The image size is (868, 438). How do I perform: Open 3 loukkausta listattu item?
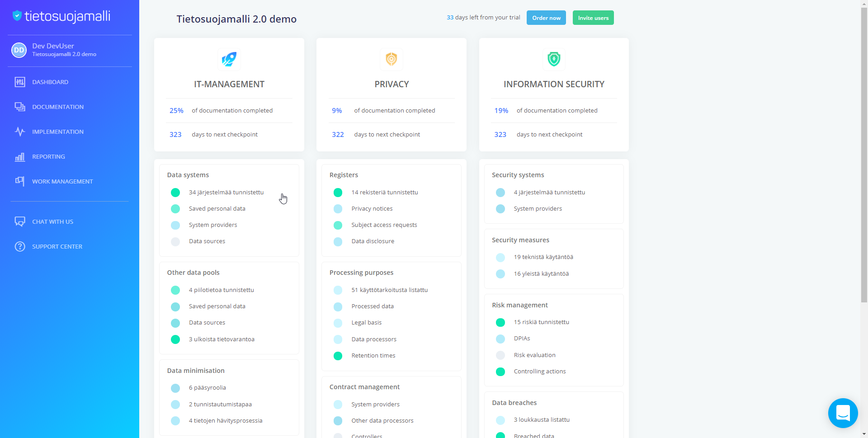[x=542, y=419]
